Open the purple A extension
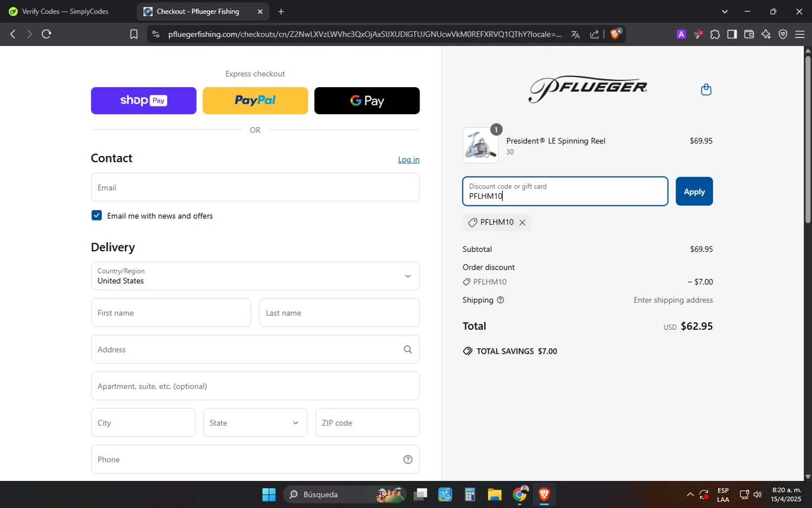Screen dimensions: 812x508 pyautogui.click(x=682, y=34)
